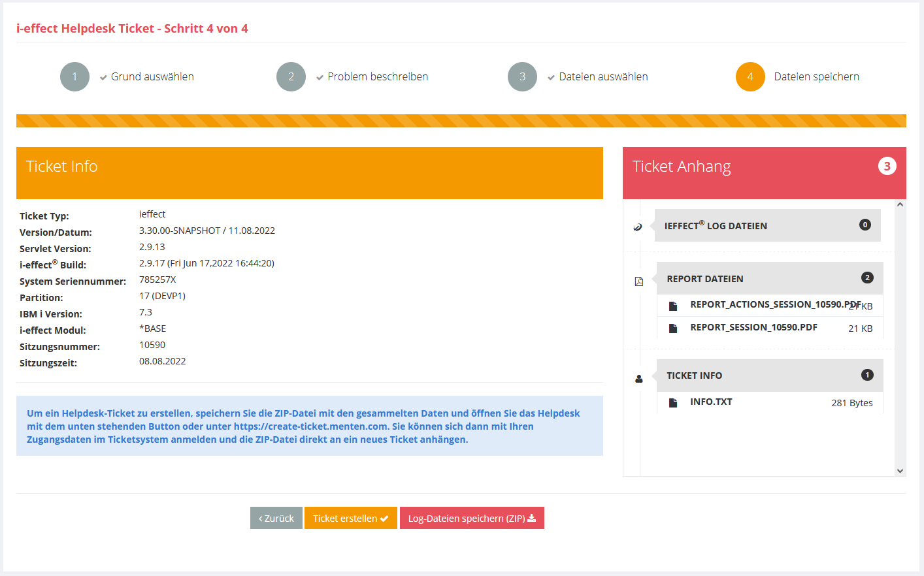
Task: Click the i-effect log files timeline icon
Action: (638, 227)
